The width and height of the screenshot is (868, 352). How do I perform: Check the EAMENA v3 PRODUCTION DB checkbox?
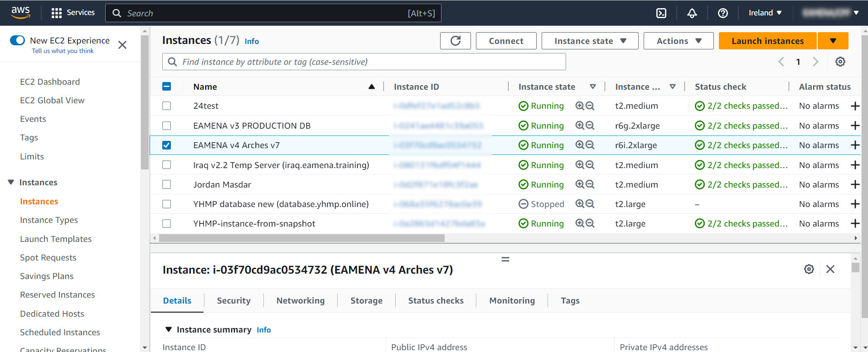click(x=167, y=125)
